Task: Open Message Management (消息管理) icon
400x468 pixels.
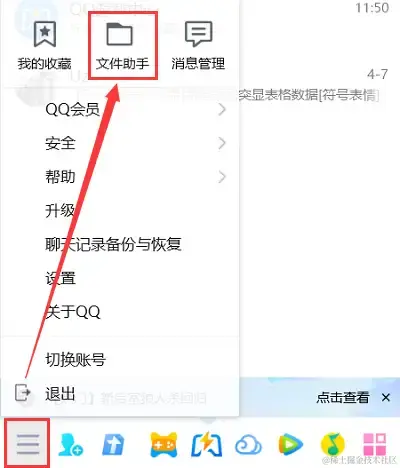Action: (x=198, y=33)
